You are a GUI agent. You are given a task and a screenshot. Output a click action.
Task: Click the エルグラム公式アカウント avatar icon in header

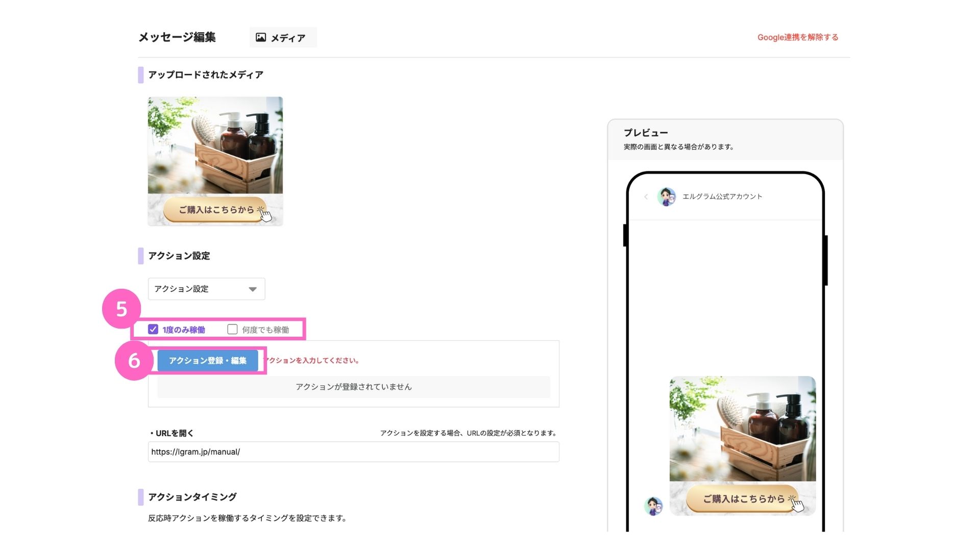pyautogui.click(x=667, y=196)
